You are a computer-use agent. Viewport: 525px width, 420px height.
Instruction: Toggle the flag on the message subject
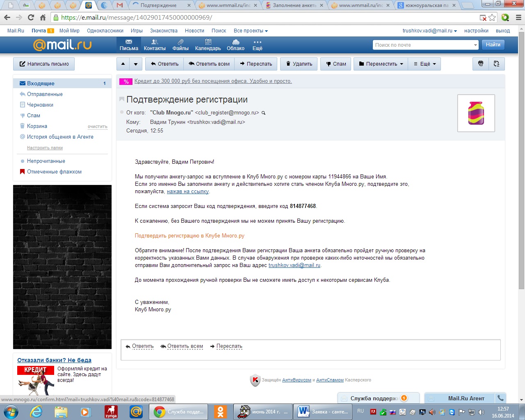click(122, 99)
